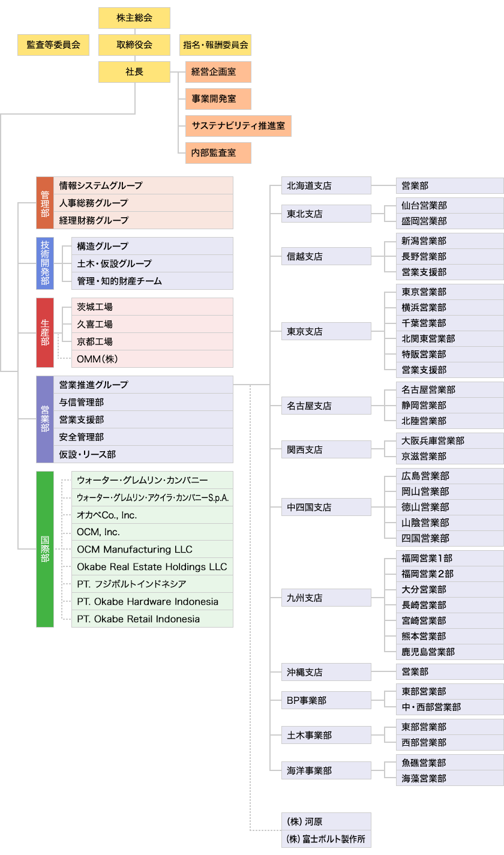
Task: Click OCM Manufacturing LLC row
Action: tap(152, 549)
